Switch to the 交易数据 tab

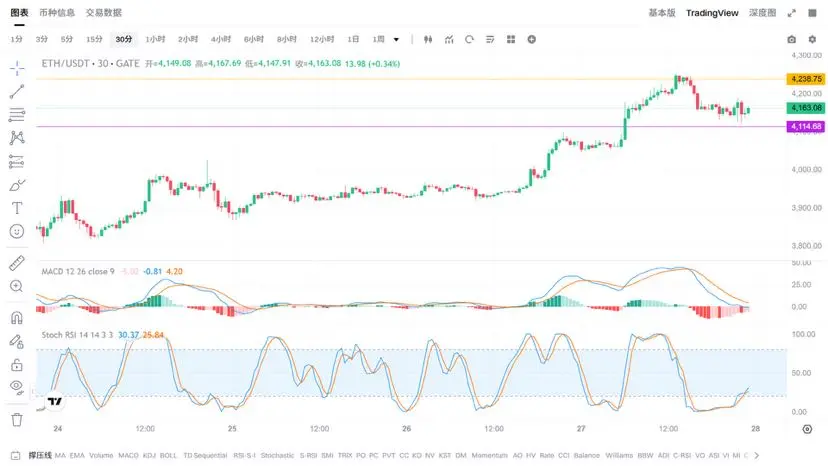pos(104,13)
